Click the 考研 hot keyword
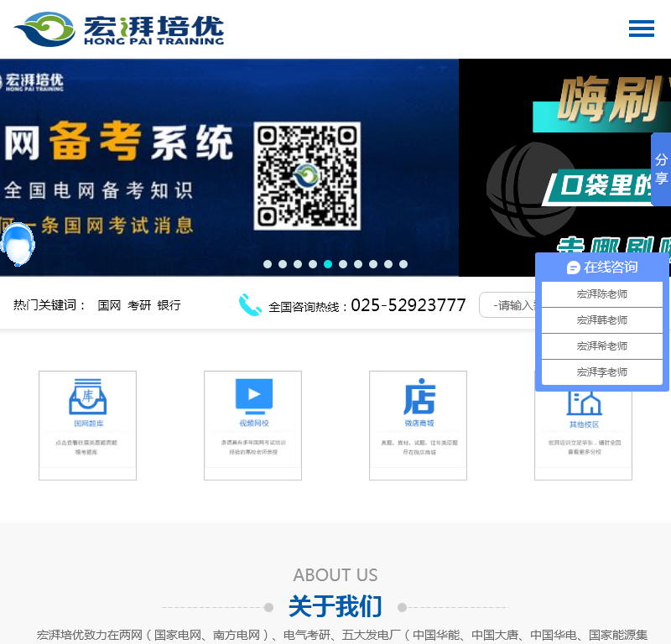671x644 pixels. tap(139, 305)
